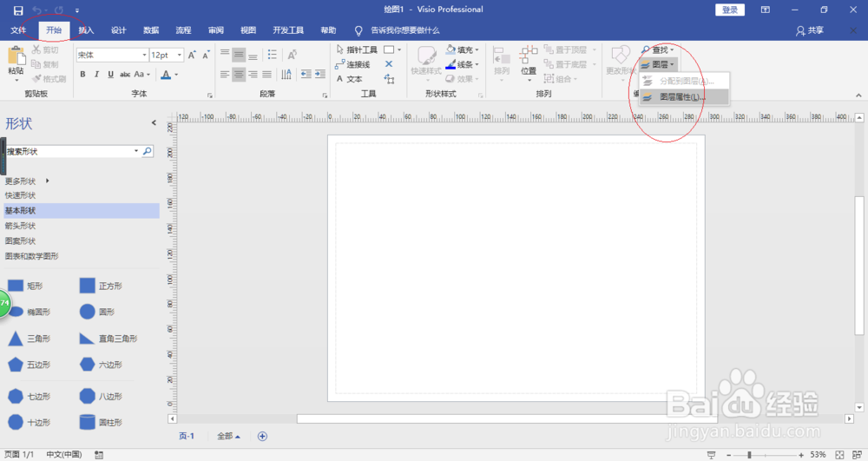Align text left in paragraph group

pos(224,74)
